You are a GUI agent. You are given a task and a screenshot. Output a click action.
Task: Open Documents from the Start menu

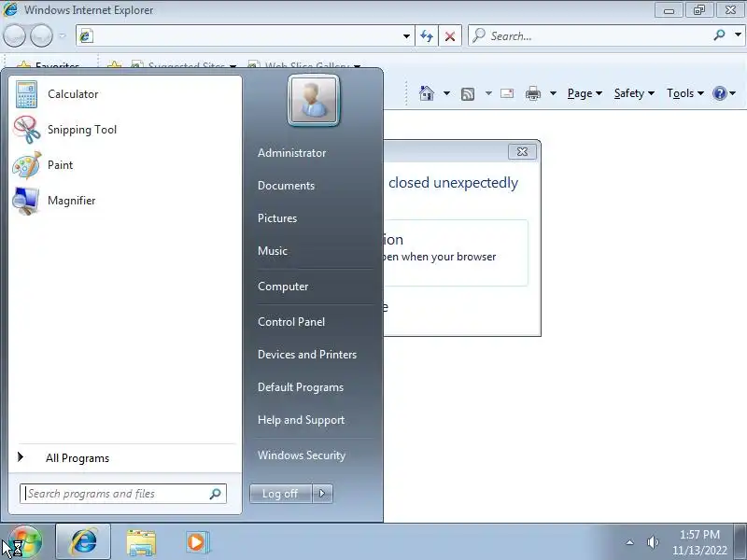pyautogui.click(x=286, y=186)
